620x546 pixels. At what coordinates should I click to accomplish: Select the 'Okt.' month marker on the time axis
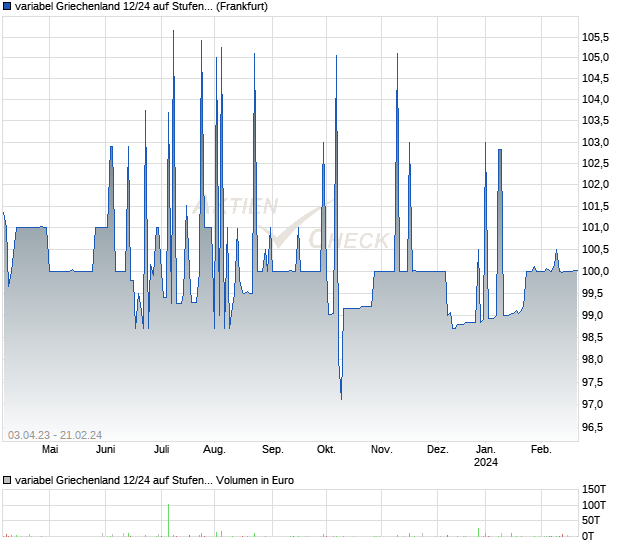pos(327,449)
